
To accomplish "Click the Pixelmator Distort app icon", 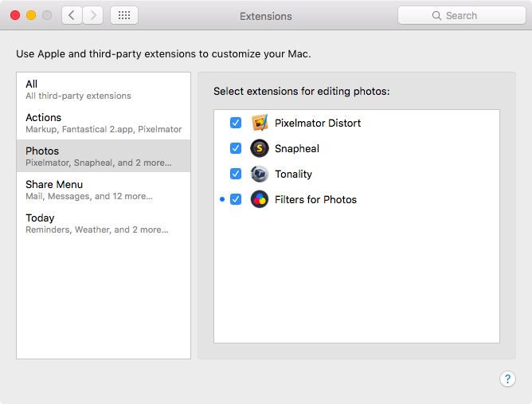I will (x=260, y=123).
